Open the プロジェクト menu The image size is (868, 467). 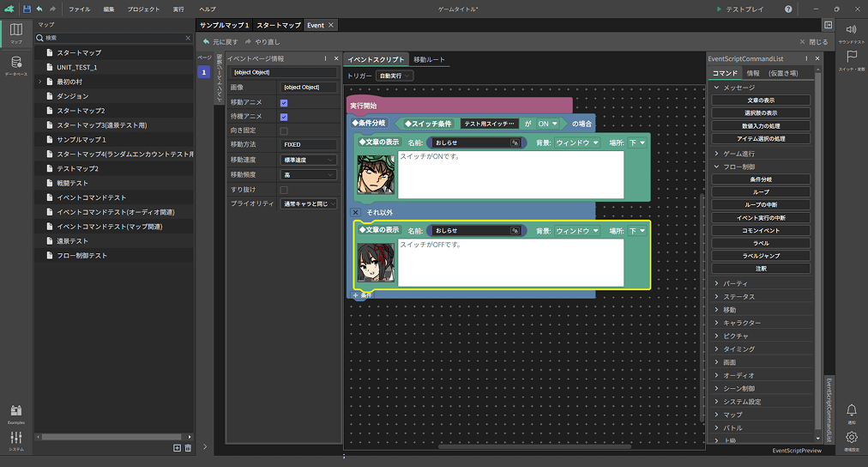coord(143,9)
